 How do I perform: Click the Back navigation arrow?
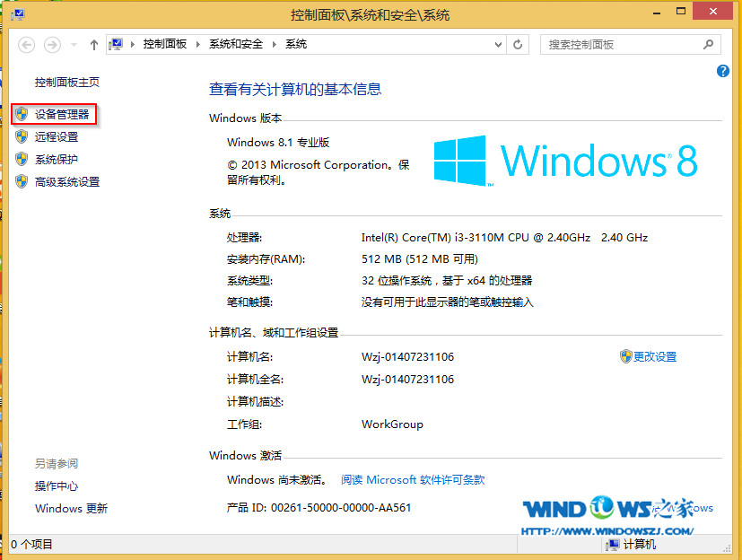26,44
